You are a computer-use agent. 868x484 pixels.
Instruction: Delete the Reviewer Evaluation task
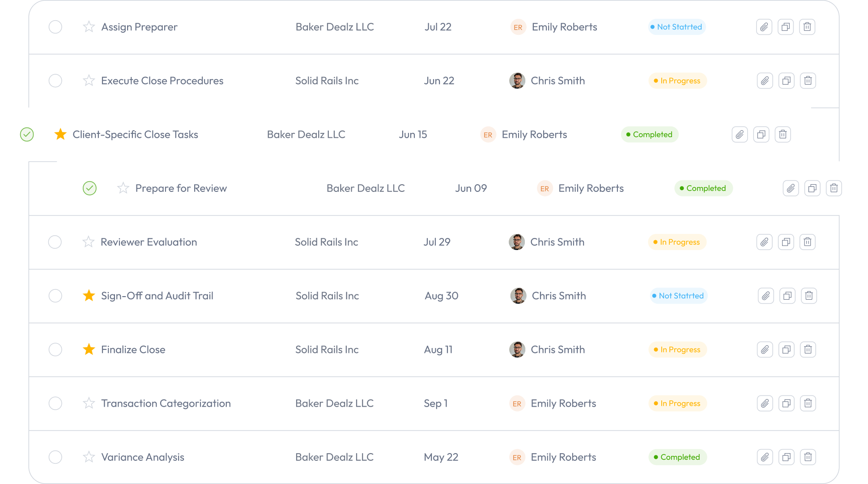click(807, 242)
